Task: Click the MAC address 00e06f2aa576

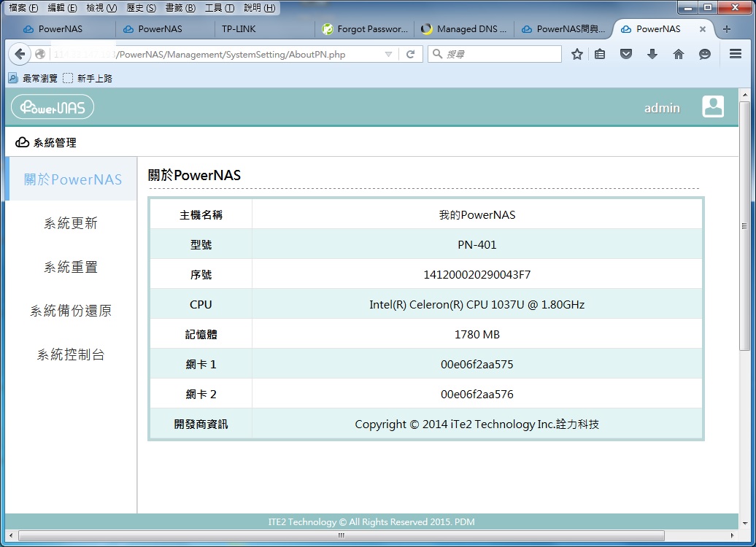Action: coord(477,395)
